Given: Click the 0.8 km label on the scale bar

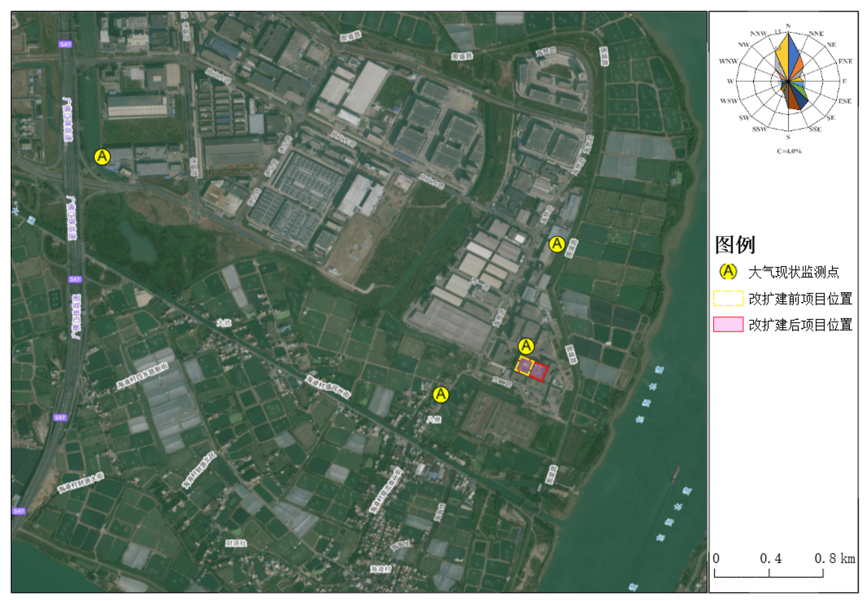Looking at the screenshot, I should click(835, 558).
